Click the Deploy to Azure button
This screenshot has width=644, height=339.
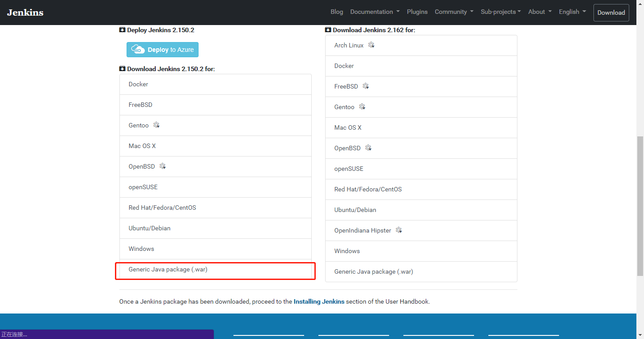coord(162,50)
